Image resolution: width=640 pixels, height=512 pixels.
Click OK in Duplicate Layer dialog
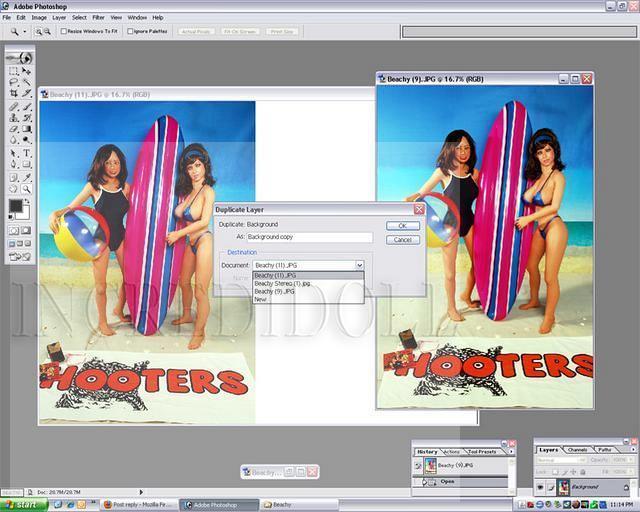[403, 226]
